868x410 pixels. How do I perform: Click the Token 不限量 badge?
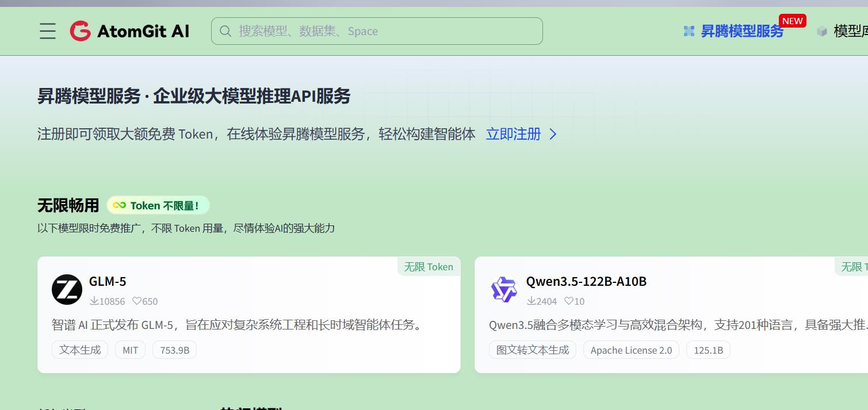158,205
